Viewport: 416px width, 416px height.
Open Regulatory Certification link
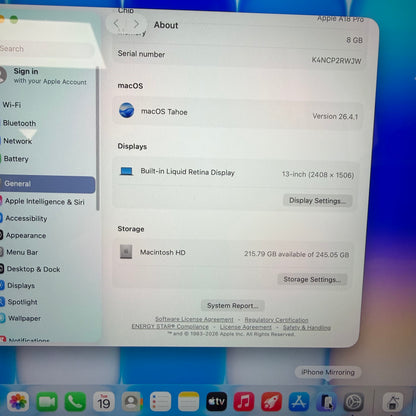point(276,320)
